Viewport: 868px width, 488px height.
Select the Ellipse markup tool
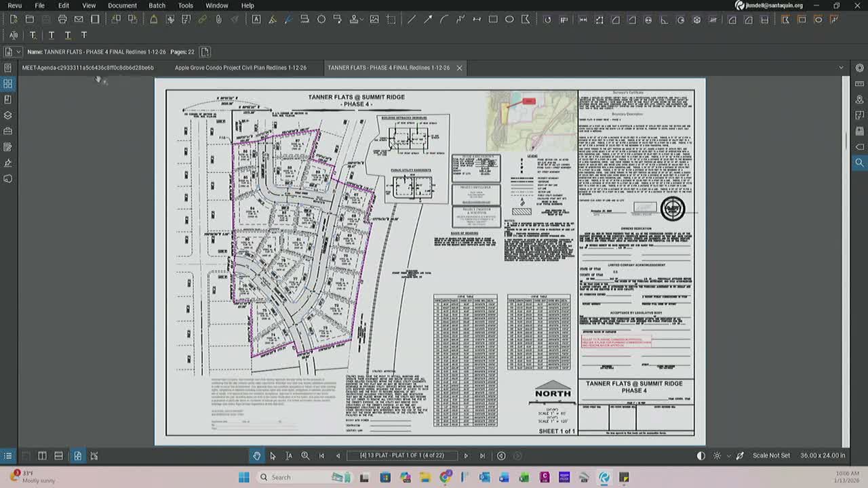pyautogui.click(x=510, y=19)
